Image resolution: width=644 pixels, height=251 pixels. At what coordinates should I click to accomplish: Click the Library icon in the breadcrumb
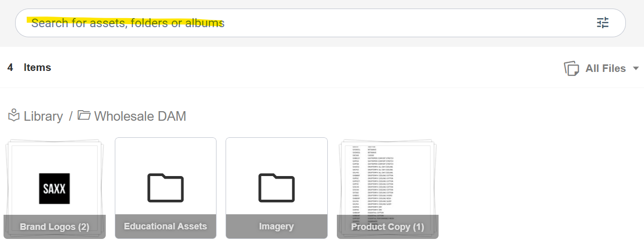[x=14, y=116]
